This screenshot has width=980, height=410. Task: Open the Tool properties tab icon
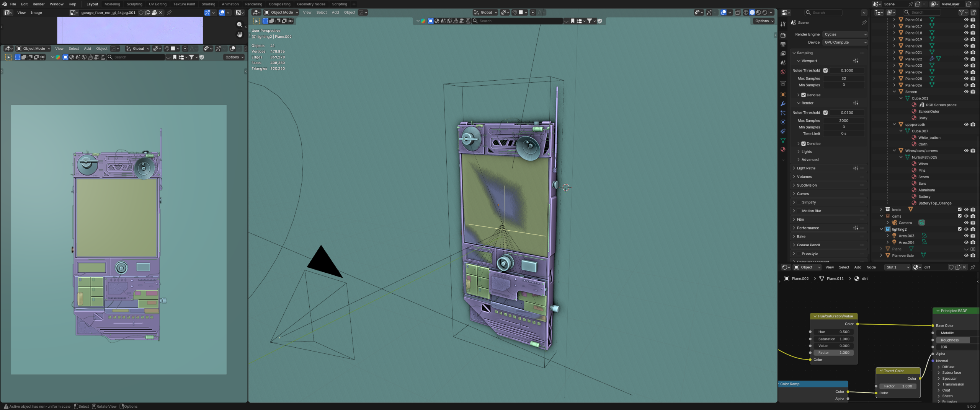pos(783,24)
